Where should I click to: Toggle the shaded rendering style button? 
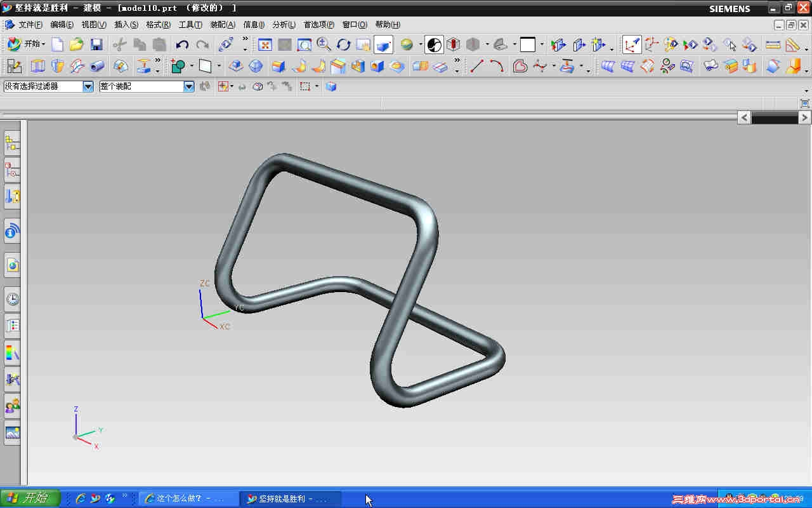(383, 44)
